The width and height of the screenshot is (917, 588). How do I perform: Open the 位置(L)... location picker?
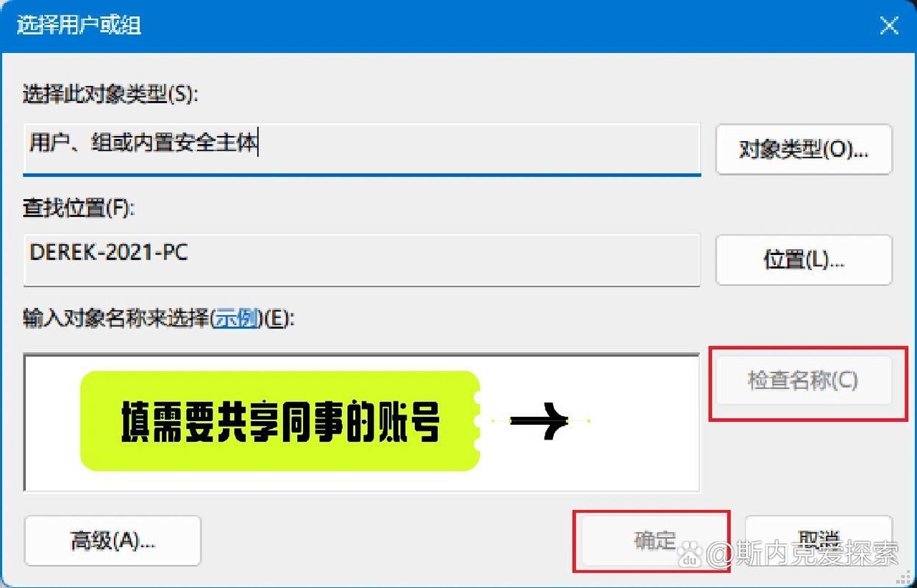point(804,259)
